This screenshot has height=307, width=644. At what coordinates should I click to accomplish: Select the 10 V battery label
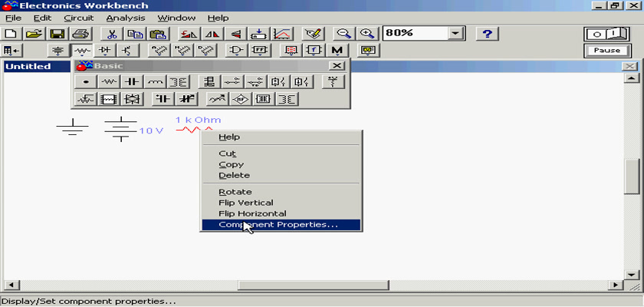click(152, 131)
